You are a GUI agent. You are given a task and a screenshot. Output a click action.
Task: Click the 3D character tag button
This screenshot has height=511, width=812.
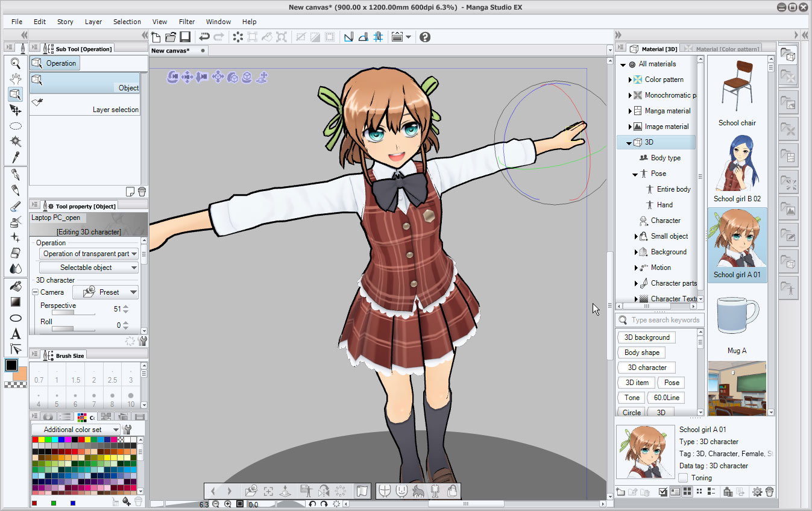pos(647,368)
